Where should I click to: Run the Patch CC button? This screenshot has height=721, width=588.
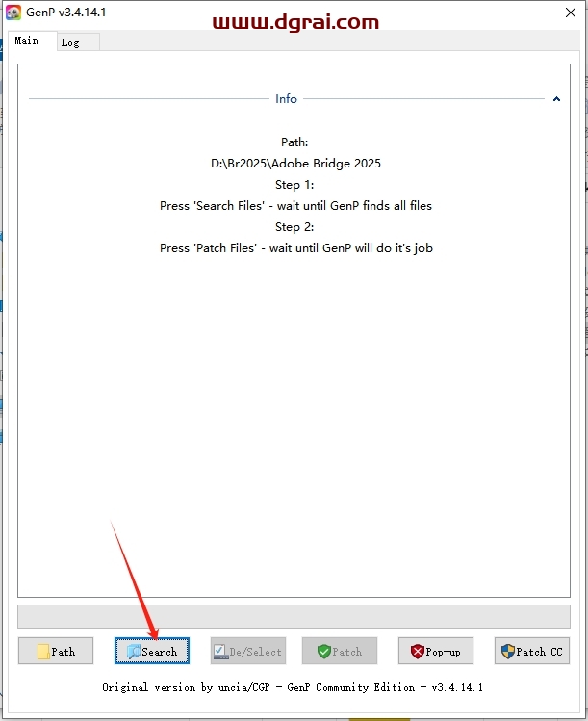(532, 651)
